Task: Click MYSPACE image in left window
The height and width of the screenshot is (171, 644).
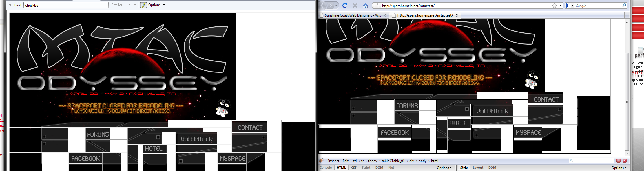Action: [232, 158]
